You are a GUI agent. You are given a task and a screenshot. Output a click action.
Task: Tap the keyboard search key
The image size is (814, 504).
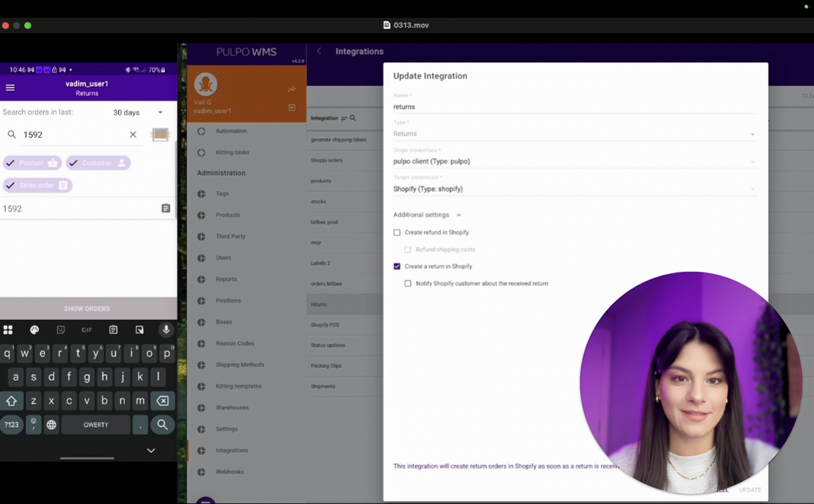click(x=162, y=425)
